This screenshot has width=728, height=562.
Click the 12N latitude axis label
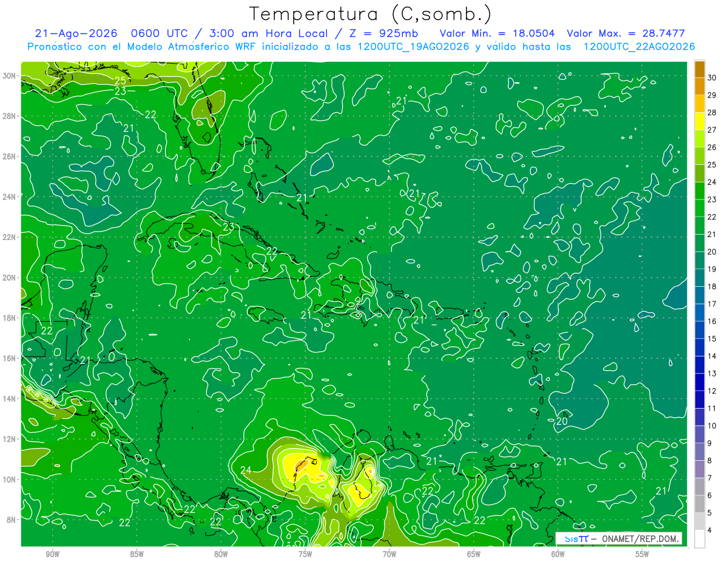tap(10, 439)
